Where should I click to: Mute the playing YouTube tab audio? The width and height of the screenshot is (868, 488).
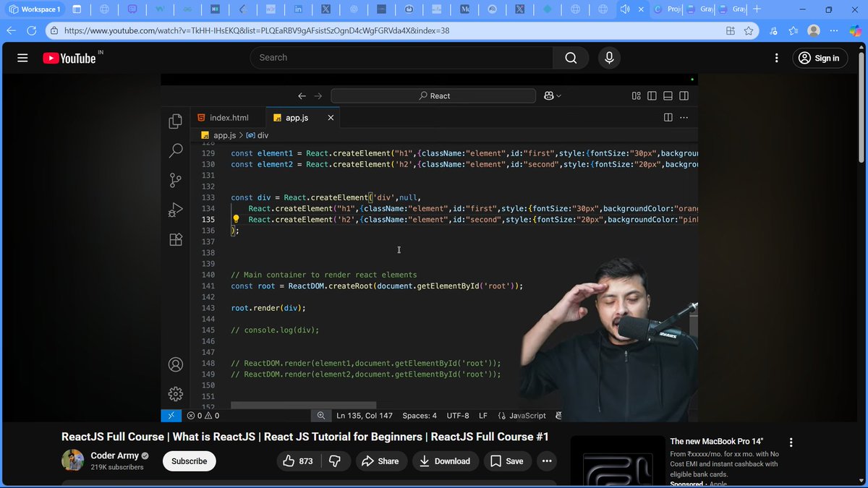626,9
